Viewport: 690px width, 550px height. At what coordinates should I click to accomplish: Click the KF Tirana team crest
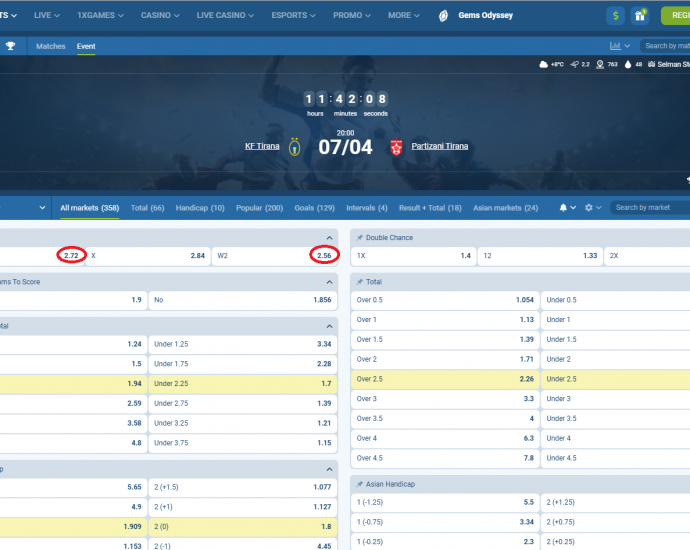click(294, 147)
